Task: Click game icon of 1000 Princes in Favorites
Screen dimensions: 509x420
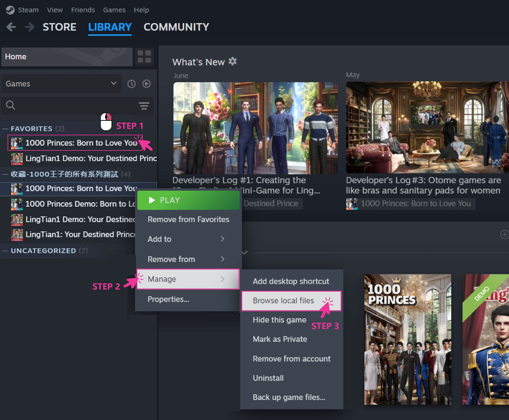Action: 17,143
